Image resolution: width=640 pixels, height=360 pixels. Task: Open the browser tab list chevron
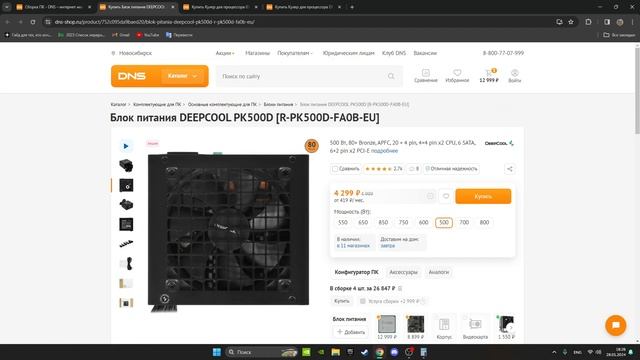(7, 7)
